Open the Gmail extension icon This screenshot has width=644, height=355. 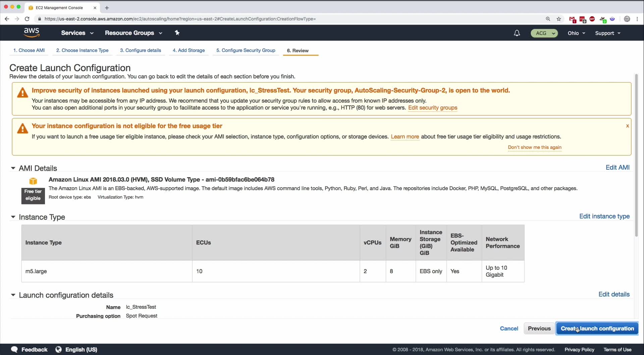(573, 19)
